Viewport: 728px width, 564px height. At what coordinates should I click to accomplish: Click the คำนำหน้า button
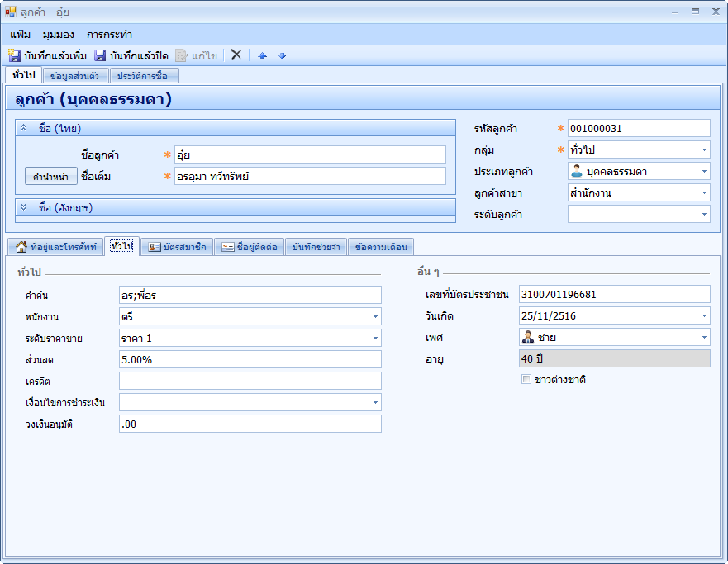click(51, 177)
